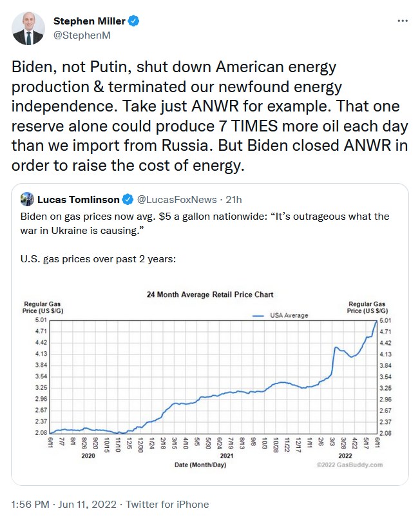The image size is (420, 522).
Task: Click the GasBuddy.com copyright text in chart
Action: coord(349,465)
